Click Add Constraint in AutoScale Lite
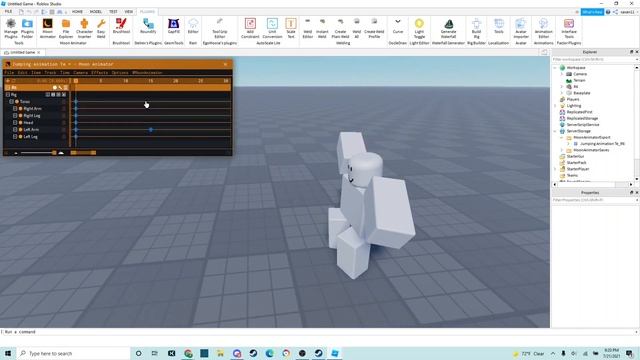 click(x=250, y=29)
